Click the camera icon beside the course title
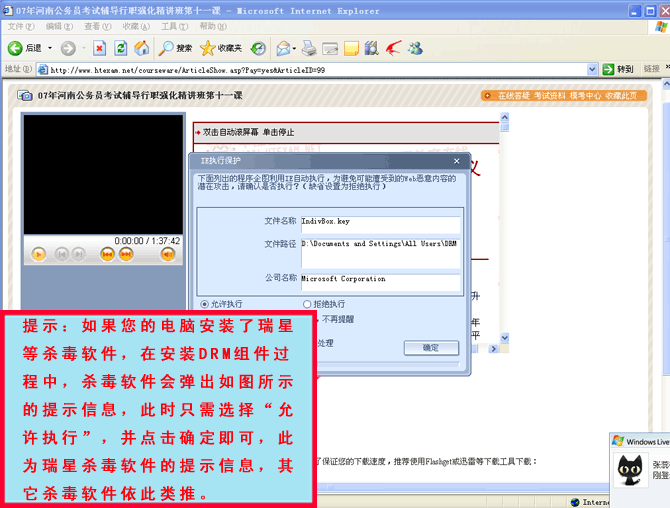This screenshot has height=508, width=670. (25, 95)
